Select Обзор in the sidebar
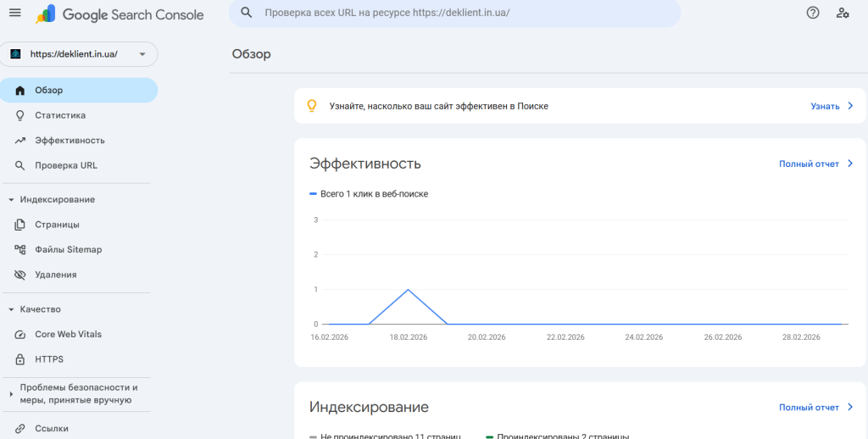 [x=79, y=90]
